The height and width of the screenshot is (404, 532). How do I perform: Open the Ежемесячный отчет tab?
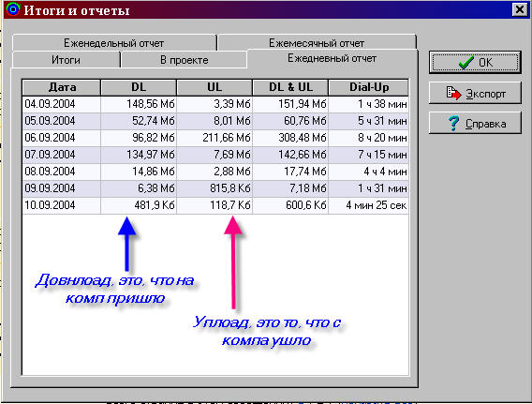click(x=317, y=43)
